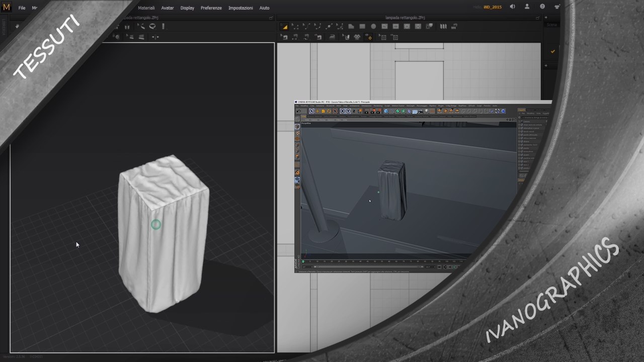Open the Materiali menu
This screenshot has width=644, height=362.
click(x=146, y=8)
